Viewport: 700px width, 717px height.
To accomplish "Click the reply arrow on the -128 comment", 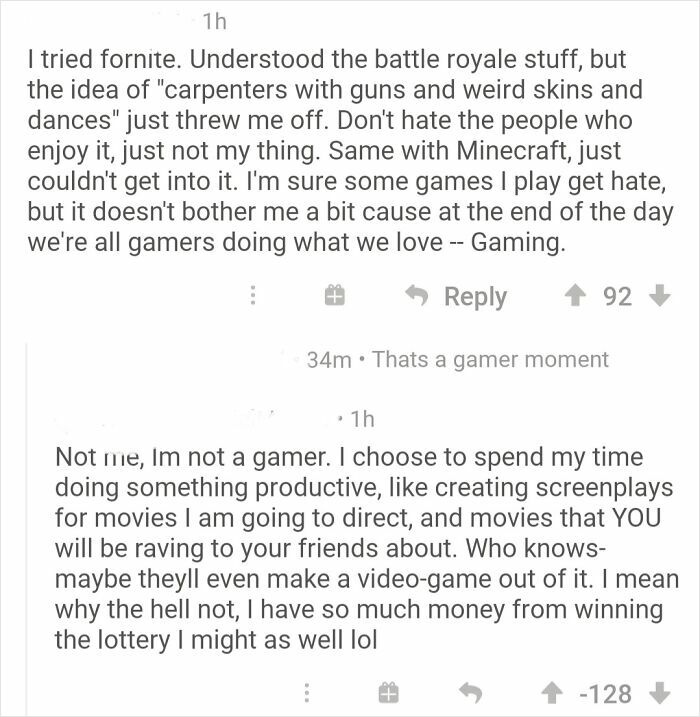I will click(x=469, y=692).
